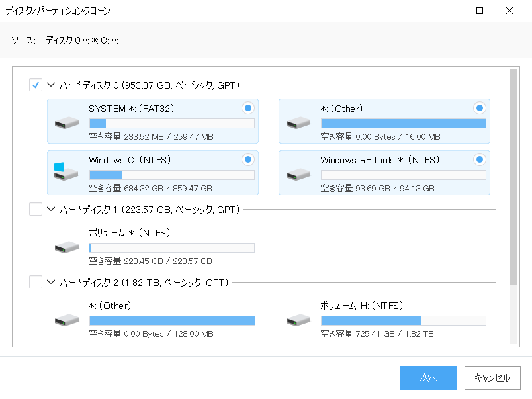Click the 空き容量 93.69 GB / 94.13 GB text
Screen dimensions: 532x399
pyautogui.click(x=377, y=188)
